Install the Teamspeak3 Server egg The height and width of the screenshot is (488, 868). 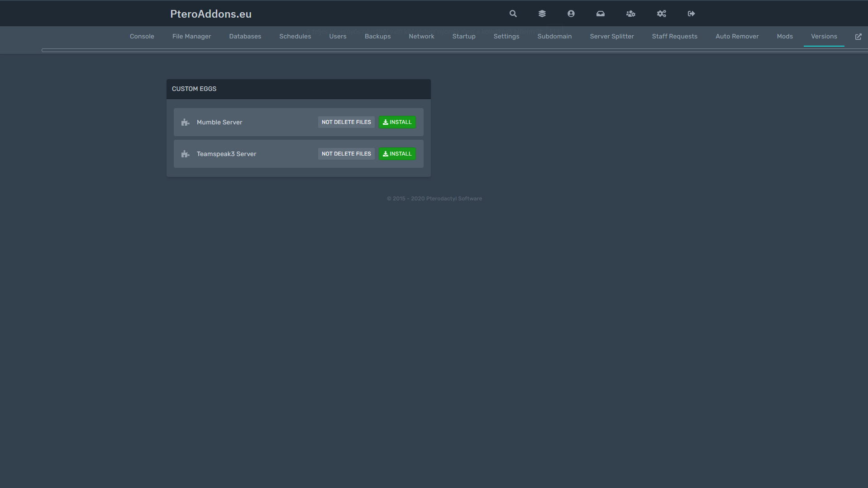click(x=397, y=154)
